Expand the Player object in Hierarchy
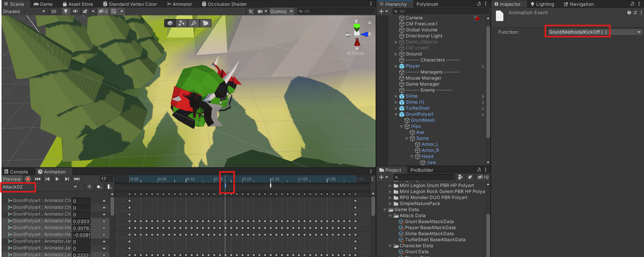 point(396,66)
